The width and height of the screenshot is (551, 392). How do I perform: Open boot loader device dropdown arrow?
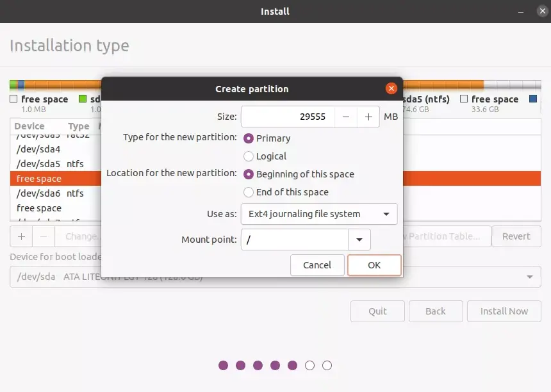530,277
